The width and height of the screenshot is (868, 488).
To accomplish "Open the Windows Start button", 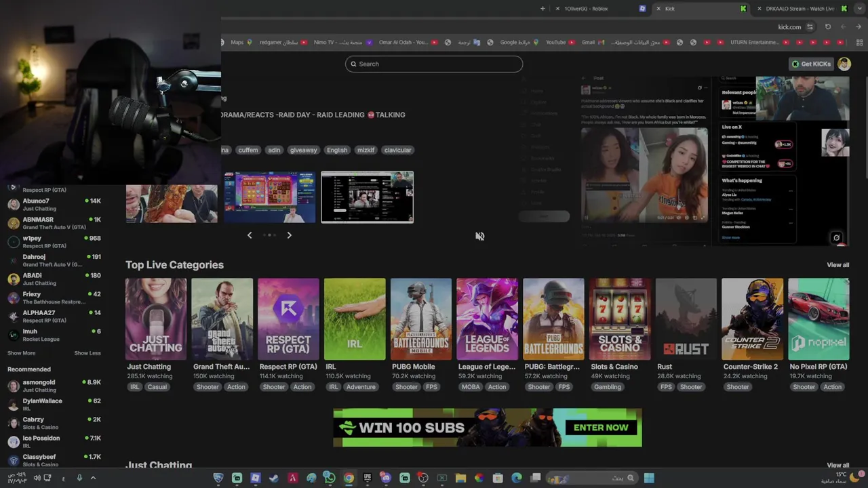I will (x=649, y=478).
